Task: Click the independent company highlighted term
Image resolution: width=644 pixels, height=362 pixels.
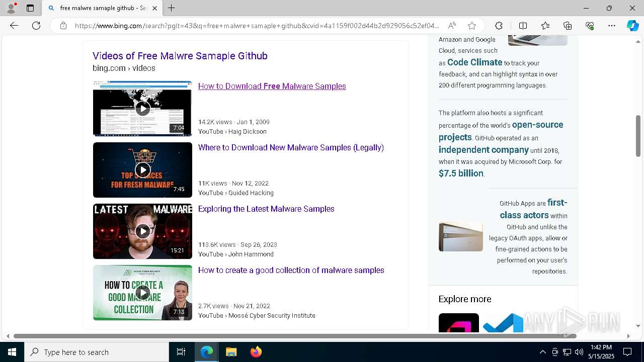Action: (x=484, y=150)
